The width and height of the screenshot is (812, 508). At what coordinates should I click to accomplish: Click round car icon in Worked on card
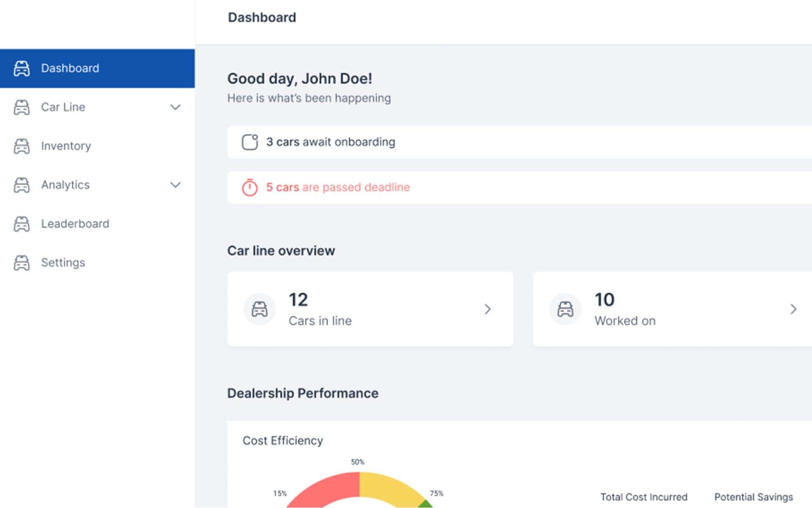click(x=565, y=309)
